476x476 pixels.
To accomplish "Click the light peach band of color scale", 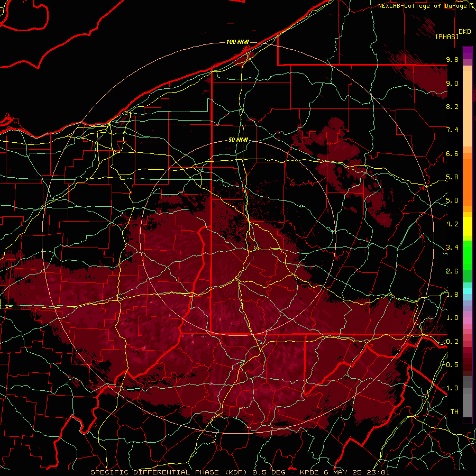I will pyautogui.click(x=467, y=108).
